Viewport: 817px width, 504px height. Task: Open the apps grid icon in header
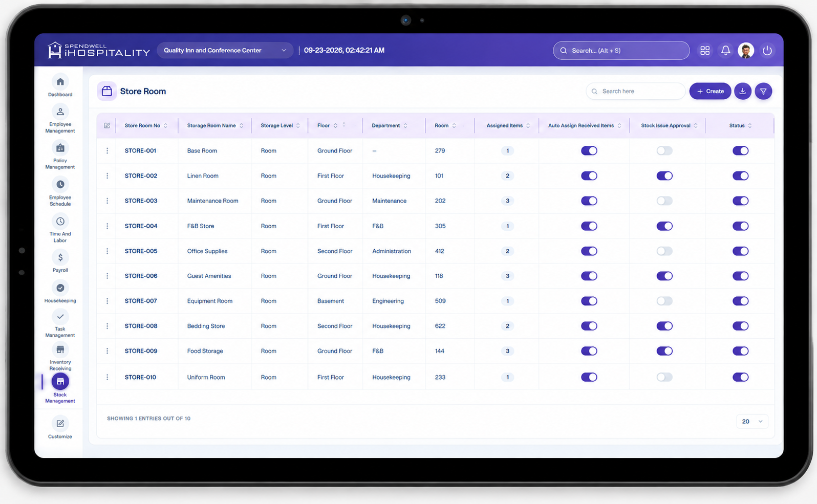click(x=705, y=51)
